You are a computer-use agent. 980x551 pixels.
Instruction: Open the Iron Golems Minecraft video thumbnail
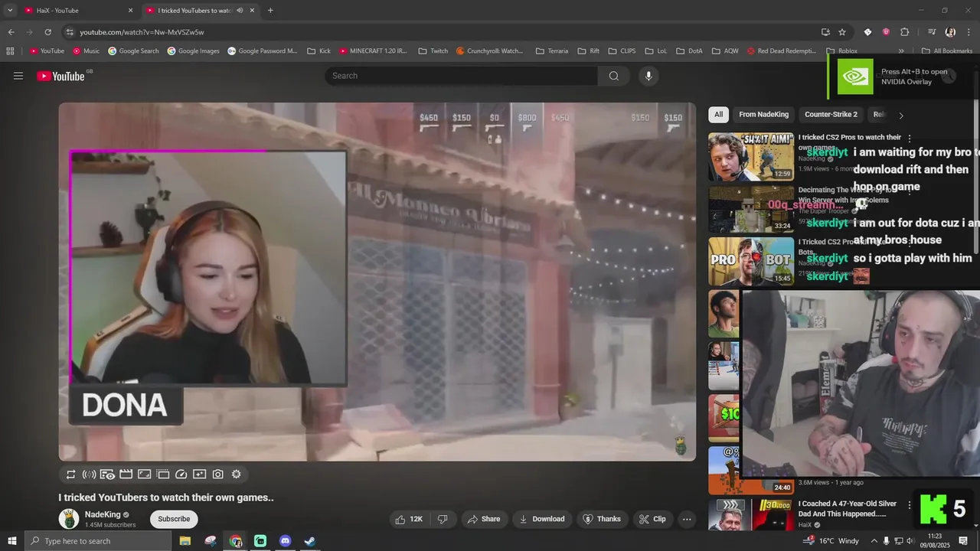point(751,209)
